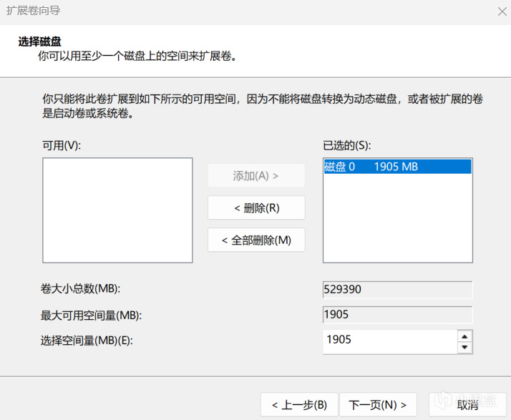Close the 扩展卷向导 wizard window
This screenshot has width=511, height=420.
pyautogui.click(x=501, y=11)
